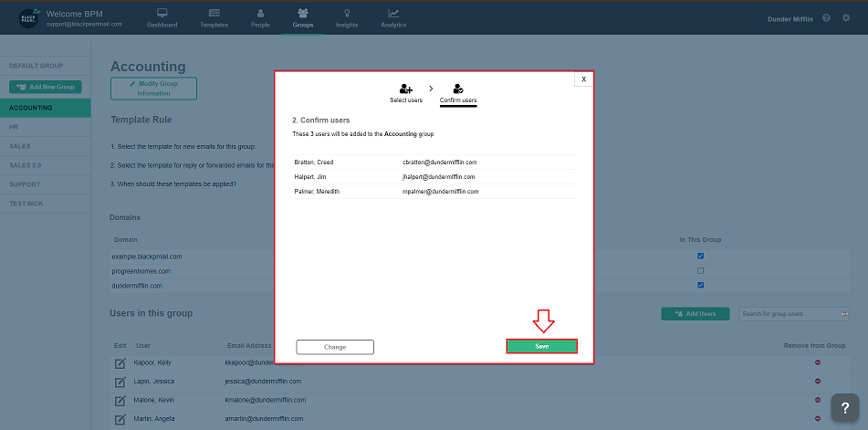The width and height of the screenshot is (868, 430).
Task: Open the settings gear icon
Action: (x=846, y=17)
